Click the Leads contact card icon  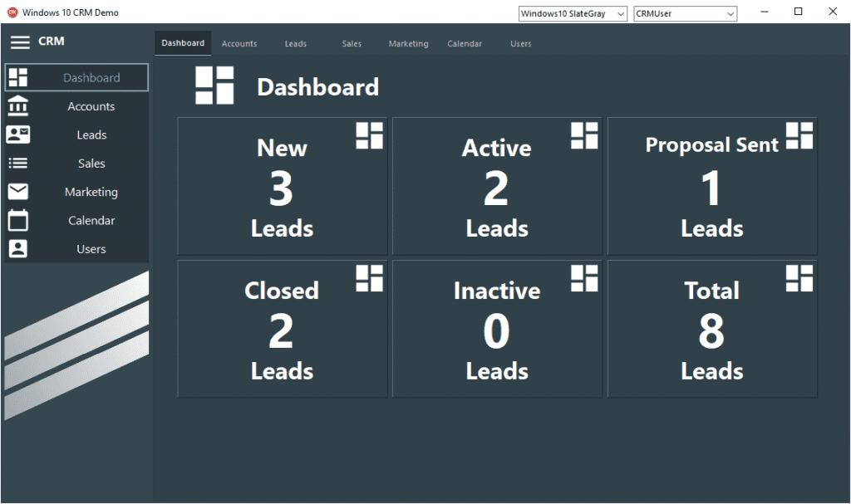(x=18, y=135)
